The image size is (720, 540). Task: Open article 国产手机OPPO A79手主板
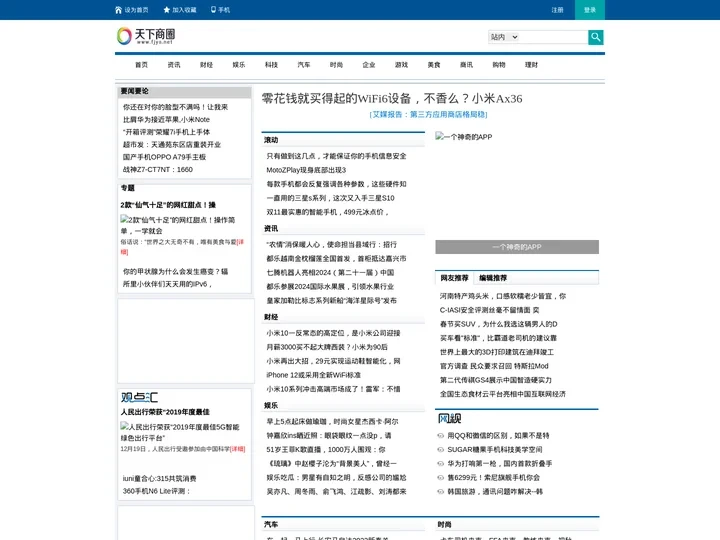click(x=164, y=157)
